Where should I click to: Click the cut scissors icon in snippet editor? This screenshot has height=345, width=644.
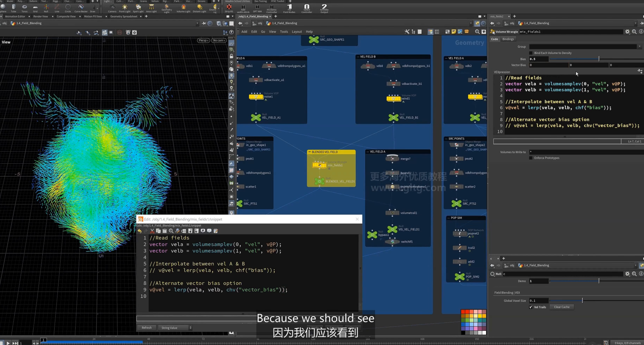point(152,231)
